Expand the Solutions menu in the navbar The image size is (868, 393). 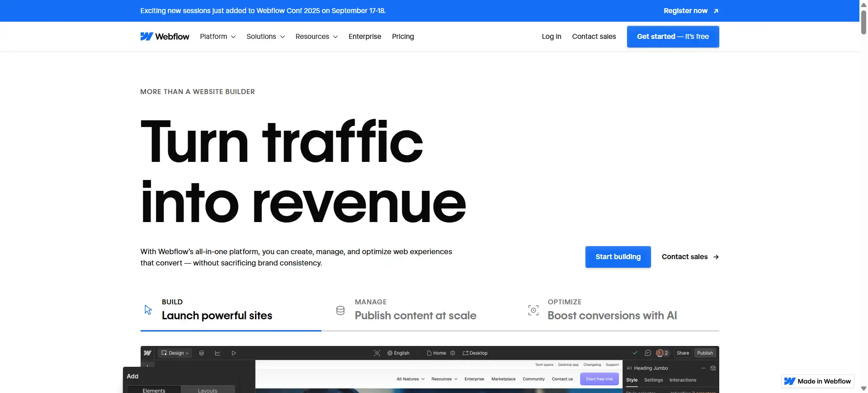click(x=265, y=37)
